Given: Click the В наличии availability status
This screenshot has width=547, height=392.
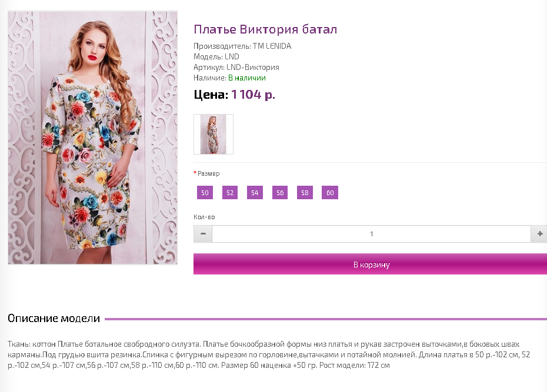Looking at the screenshot, I should [247, 78].
